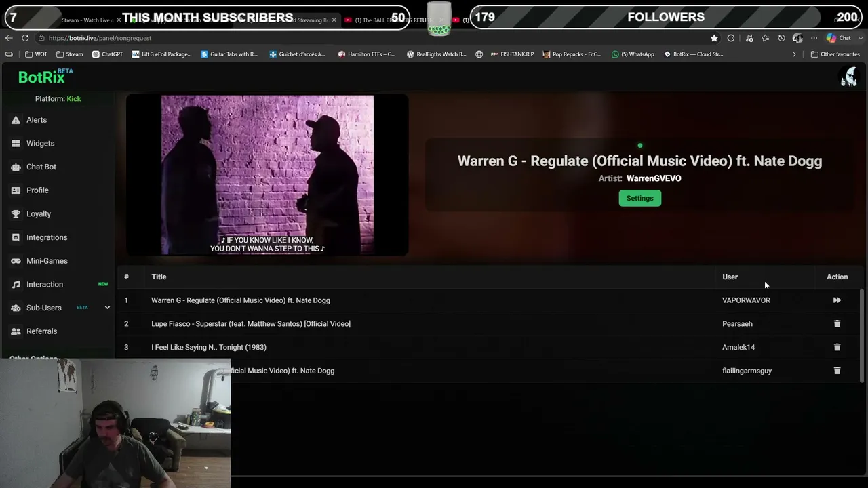This screenshot has height=488, width=868.
Task: Open the BotRix Cloud bookmark
Action: (694, 54)
